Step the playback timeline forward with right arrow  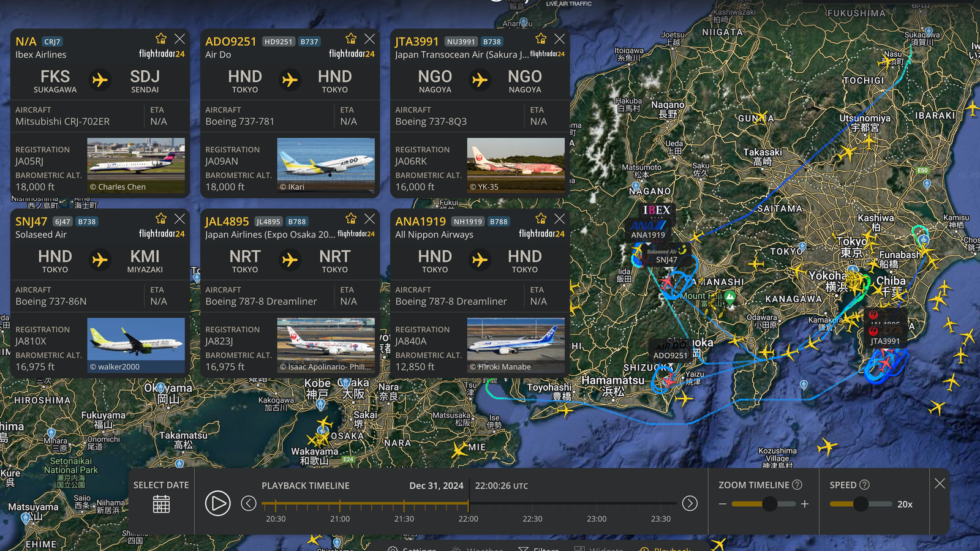[x=690, y=503]
